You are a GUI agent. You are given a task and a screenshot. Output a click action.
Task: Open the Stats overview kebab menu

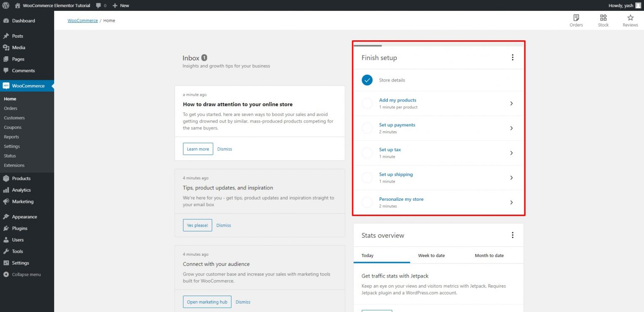[x=512, y=235]
